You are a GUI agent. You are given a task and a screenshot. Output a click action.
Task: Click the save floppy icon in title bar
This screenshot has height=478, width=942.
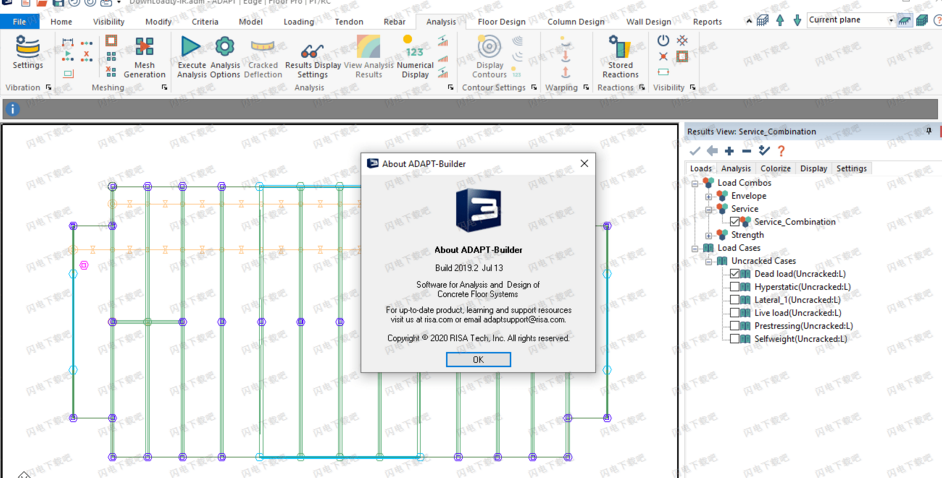[x=58, y=2]
